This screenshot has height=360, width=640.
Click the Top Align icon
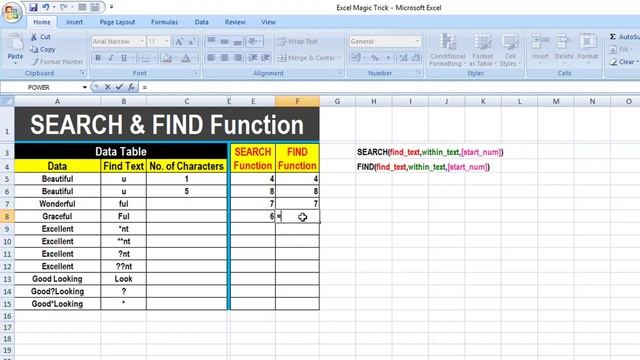211,41
